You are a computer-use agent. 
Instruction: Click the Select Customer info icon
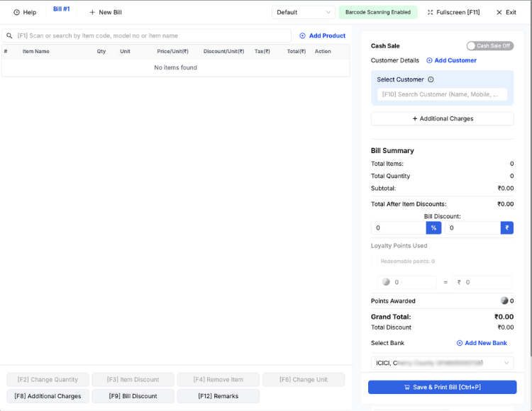431,79
